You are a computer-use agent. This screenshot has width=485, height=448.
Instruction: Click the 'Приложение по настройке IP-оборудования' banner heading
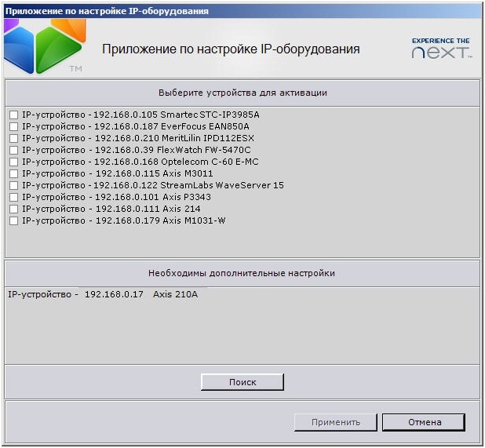(x=231, y=49)
